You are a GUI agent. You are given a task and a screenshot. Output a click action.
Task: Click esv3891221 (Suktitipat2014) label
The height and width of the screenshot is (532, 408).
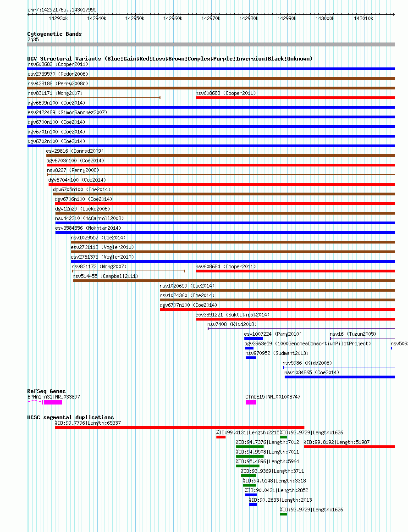(233, 315)
